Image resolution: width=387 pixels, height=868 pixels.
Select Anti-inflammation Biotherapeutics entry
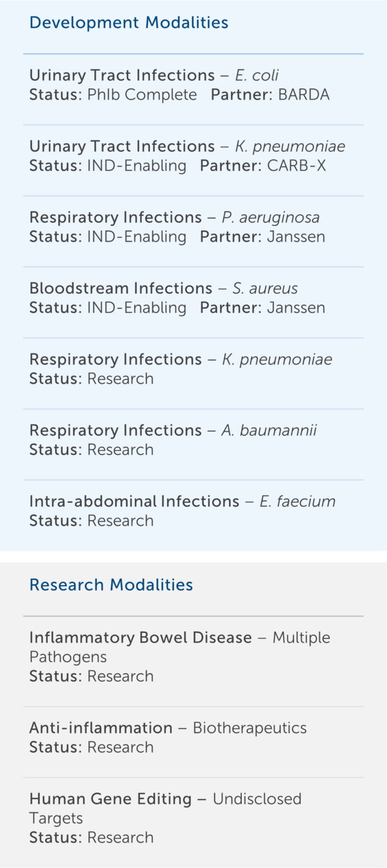167,728
